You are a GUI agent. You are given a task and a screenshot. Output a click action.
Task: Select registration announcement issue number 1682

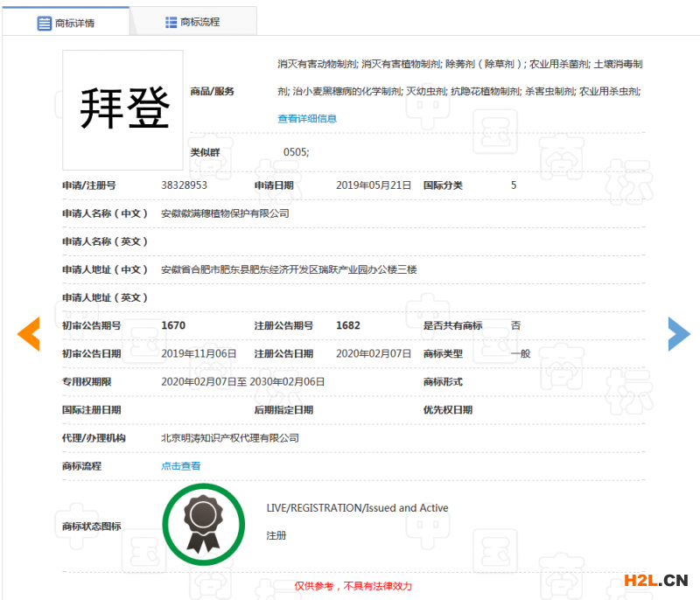348,325
